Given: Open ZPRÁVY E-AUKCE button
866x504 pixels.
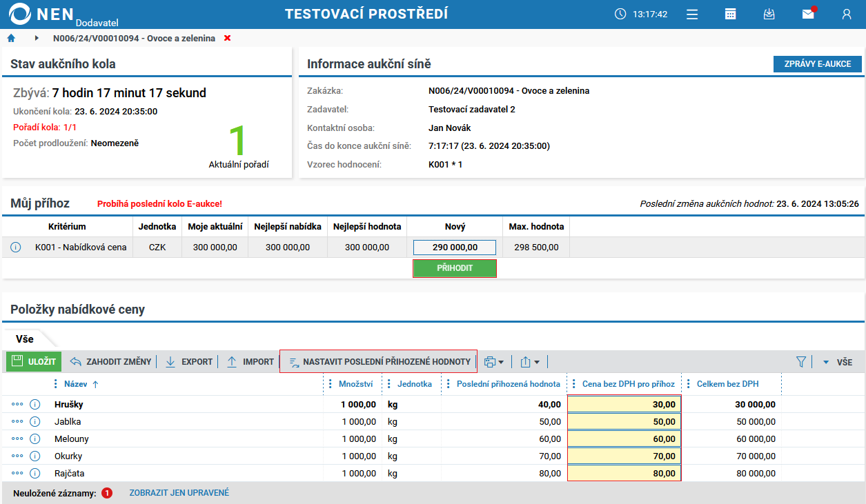Looking at the screenshot, I should coord(818,64).
